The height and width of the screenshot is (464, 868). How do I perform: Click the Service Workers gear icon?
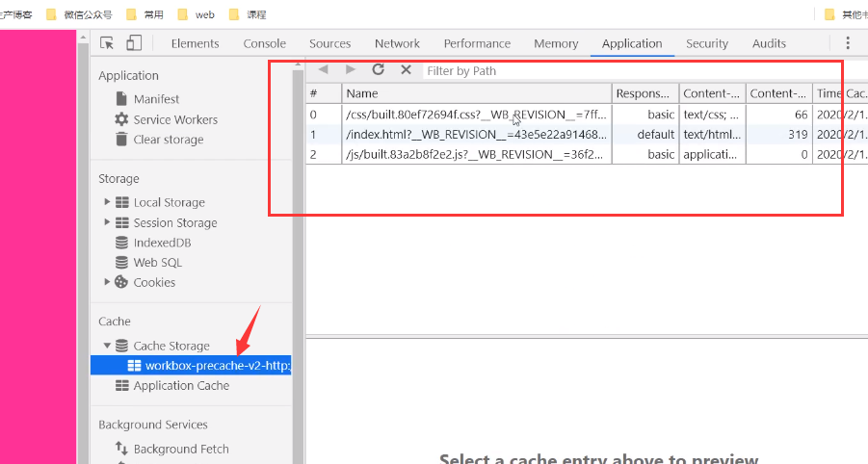[121, 119]
